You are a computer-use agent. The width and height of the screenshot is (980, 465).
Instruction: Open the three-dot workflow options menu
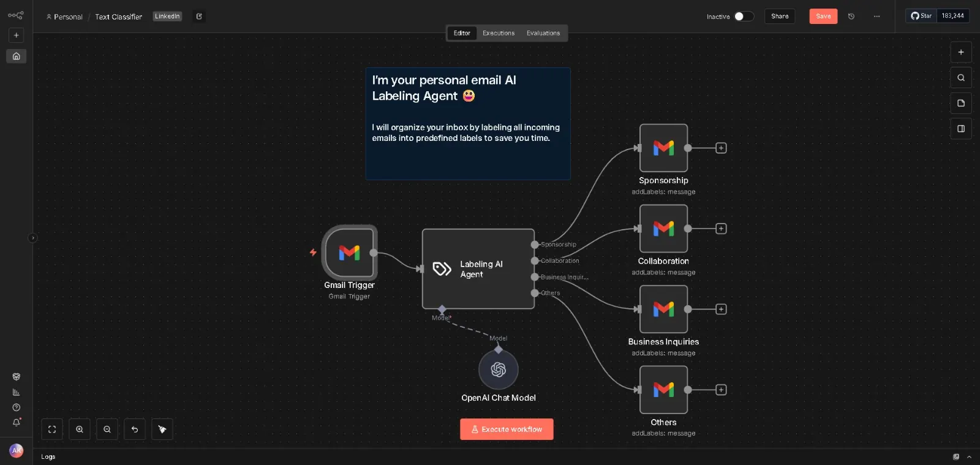(x=877, y=17)
